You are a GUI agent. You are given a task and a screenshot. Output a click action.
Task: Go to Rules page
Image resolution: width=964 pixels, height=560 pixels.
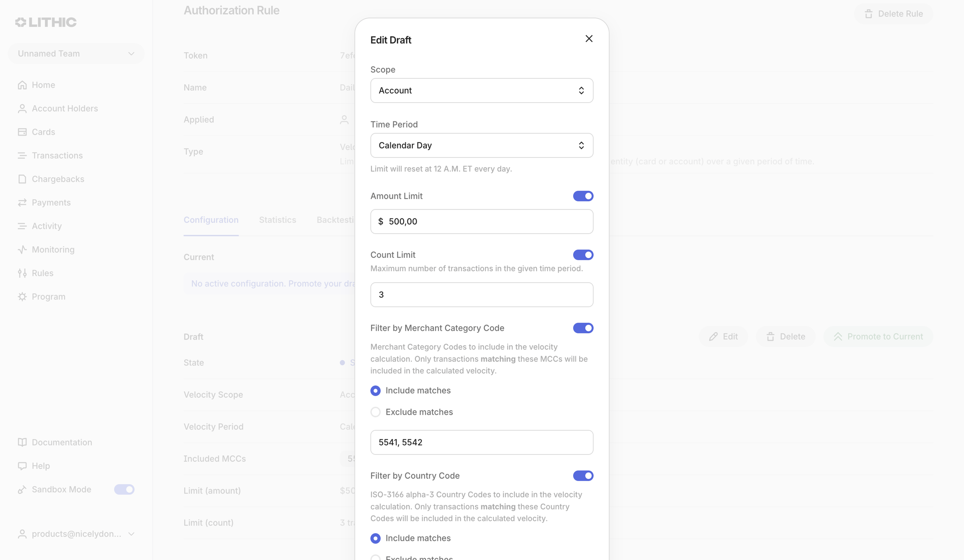[35, 273]
